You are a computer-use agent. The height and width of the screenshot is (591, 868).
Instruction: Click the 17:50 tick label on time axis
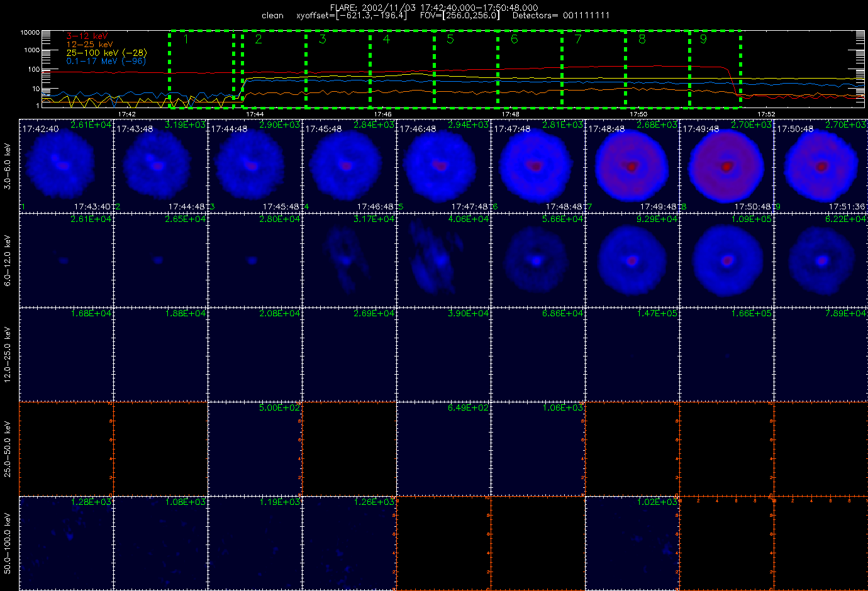638,114
